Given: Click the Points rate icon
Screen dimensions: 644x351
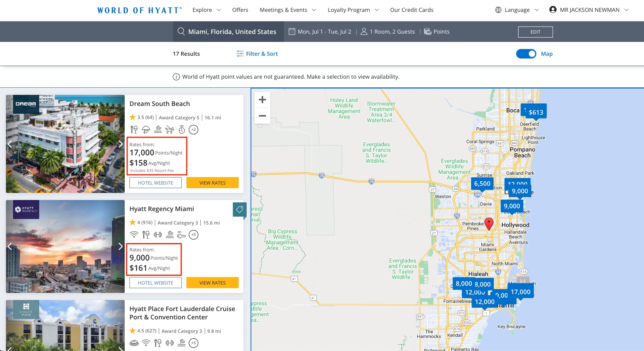Looking at the screenshot, I should 427,31.
